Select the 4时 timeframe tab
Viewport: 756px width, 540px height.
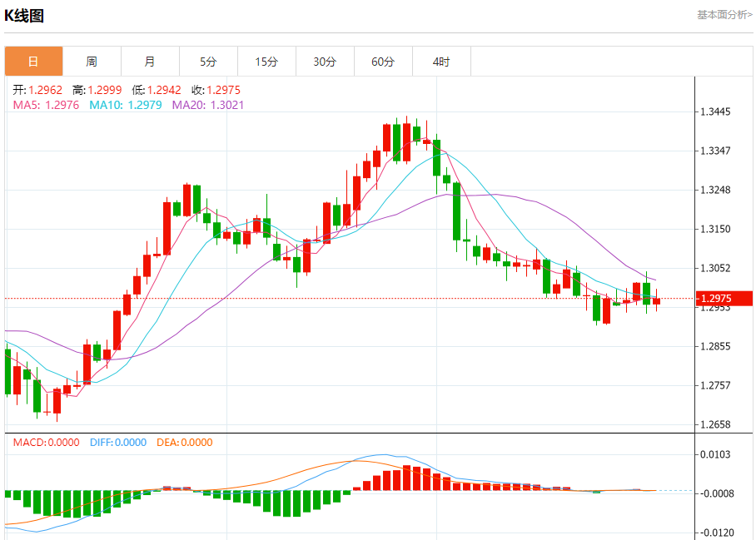[x=441, y=62]
